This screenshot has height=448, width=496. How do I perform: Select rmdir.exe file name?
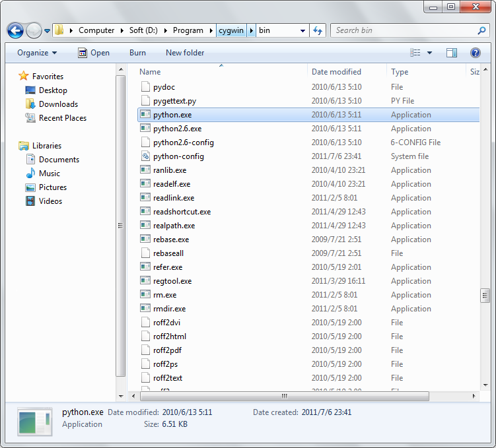170,309
